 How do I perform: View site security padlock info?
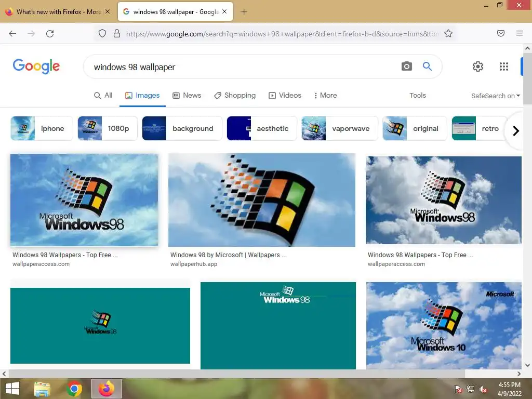coord(117,34)
